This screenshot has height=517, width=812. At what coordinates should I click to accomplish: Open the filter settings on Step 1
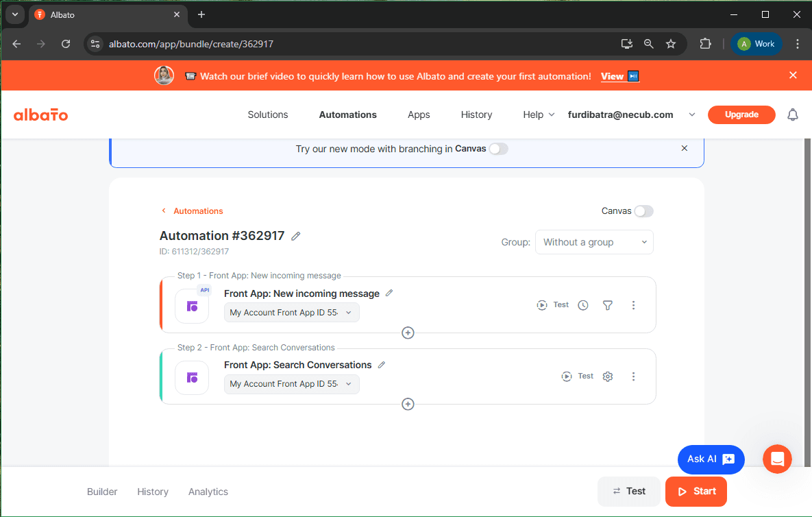[x=608, y=304]
